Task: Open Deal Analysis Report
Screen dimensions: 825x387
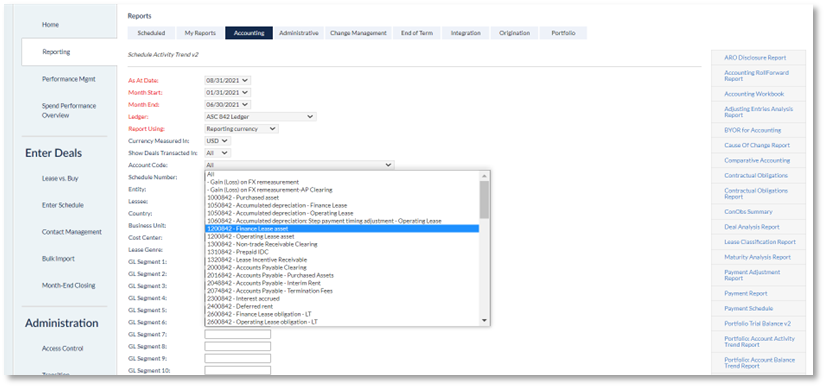Action: [752, 227]
